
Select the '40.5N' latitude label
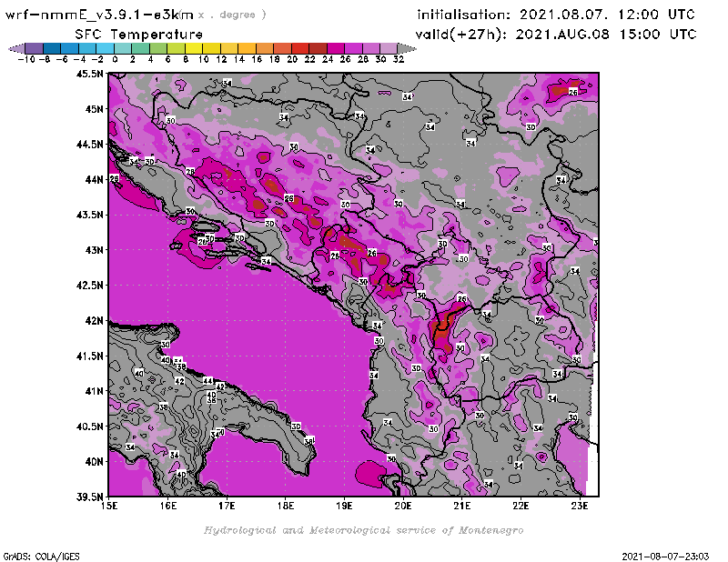tap(89, 427)
